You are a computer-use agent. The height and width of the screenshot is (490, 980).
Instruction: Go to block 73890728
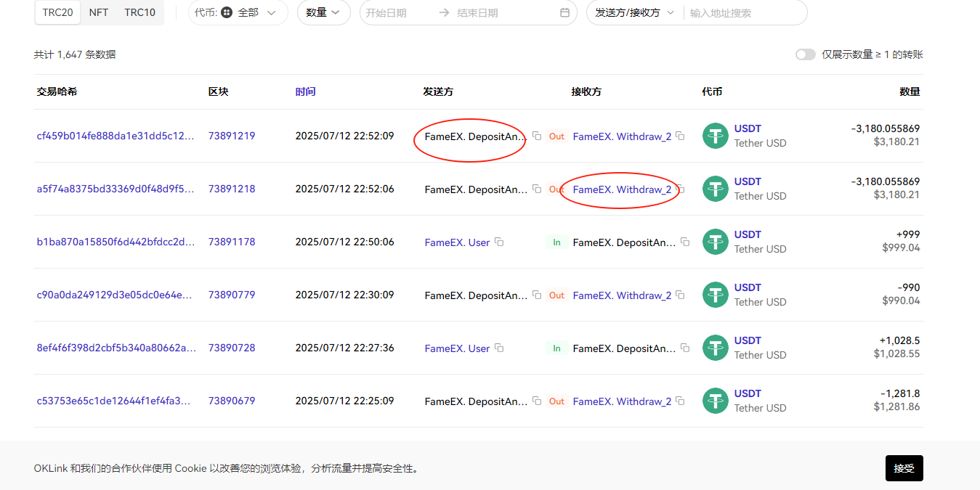(232, 348)
